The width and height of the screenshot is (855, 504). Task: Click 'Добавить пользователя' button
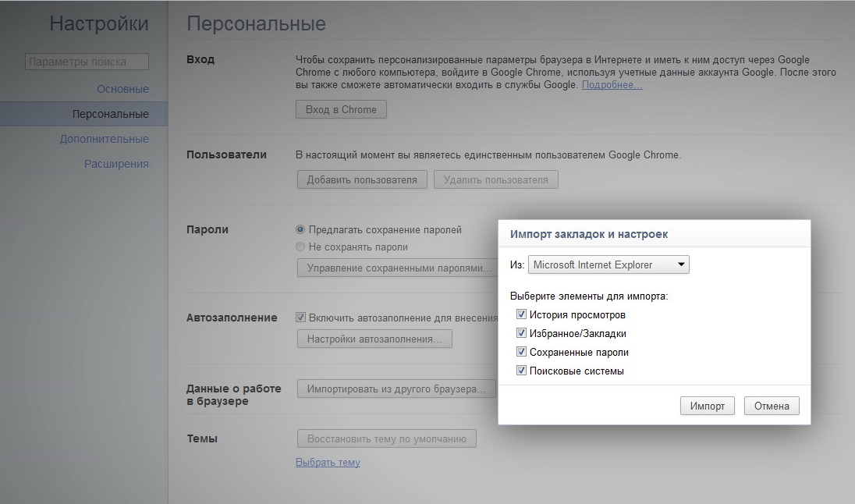pos(361,179)
